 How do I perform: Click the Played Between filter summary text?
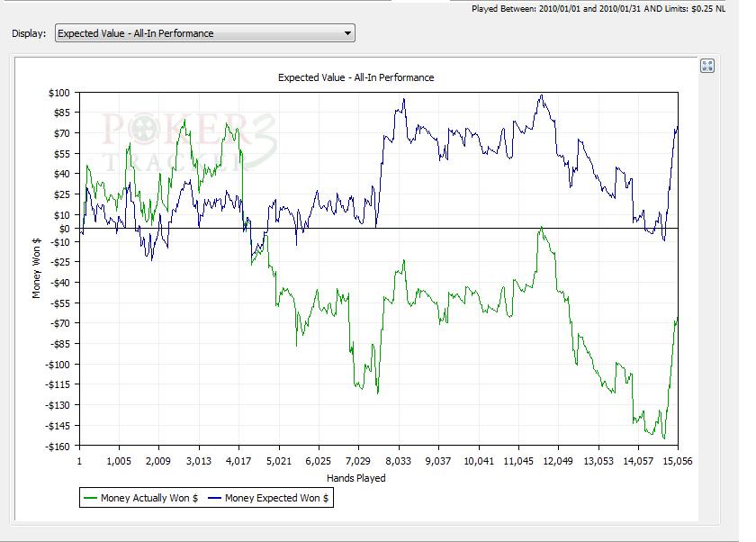tap(598, 9)
